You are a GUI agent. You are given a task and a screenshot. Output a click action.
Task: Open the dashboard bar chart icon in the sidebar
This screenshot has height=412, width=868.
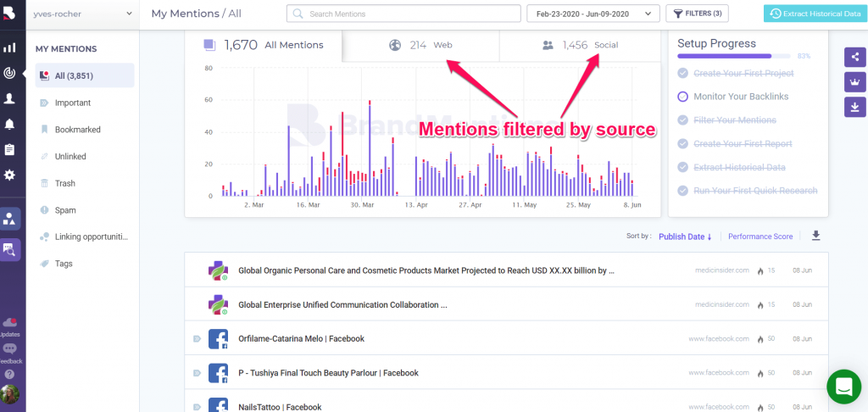click(9, 47)
